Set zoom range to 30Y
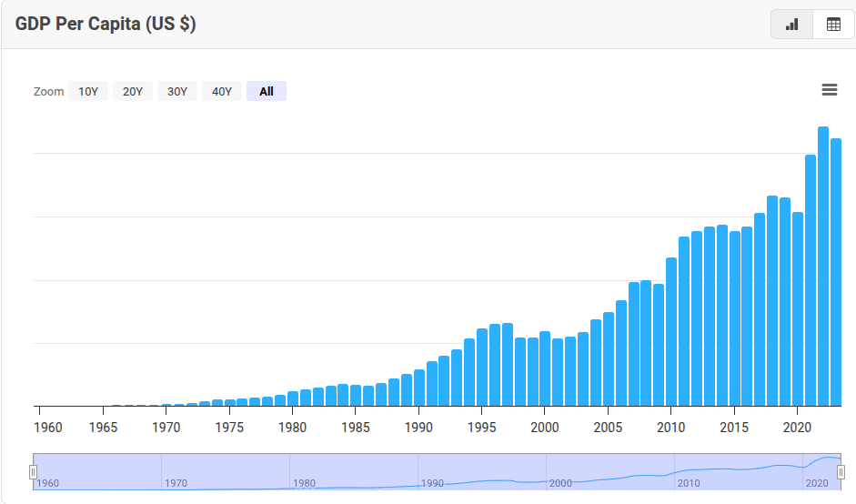This screenshot has height=504, width=856. [176, 91]
